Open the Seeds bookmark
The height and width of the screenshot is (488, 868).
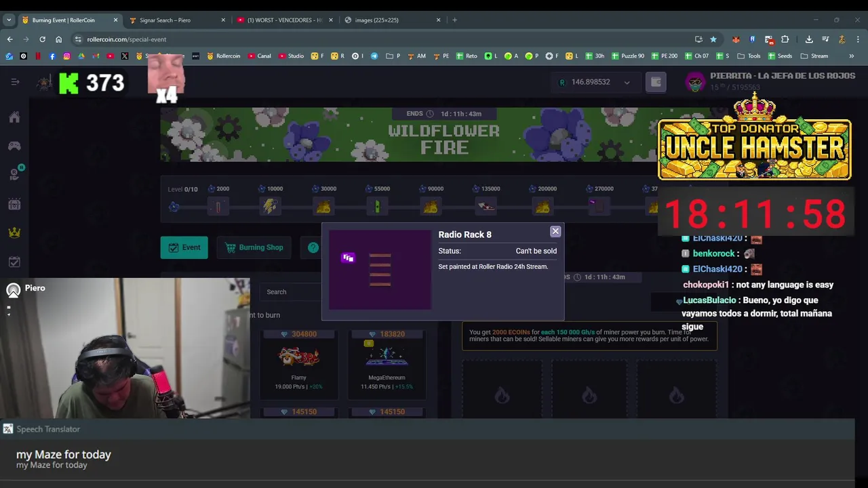tap(780, 56)
